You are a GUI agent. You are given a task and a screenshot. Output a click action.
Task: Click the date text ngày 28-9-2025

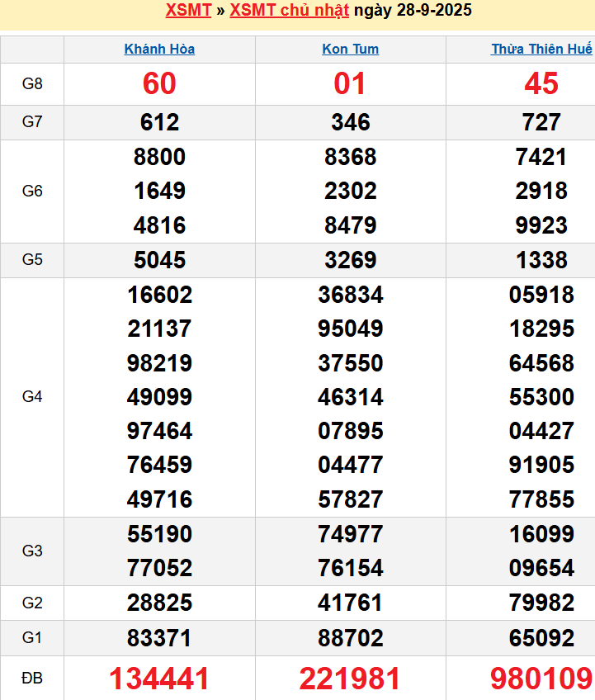(x=413, y=11)
